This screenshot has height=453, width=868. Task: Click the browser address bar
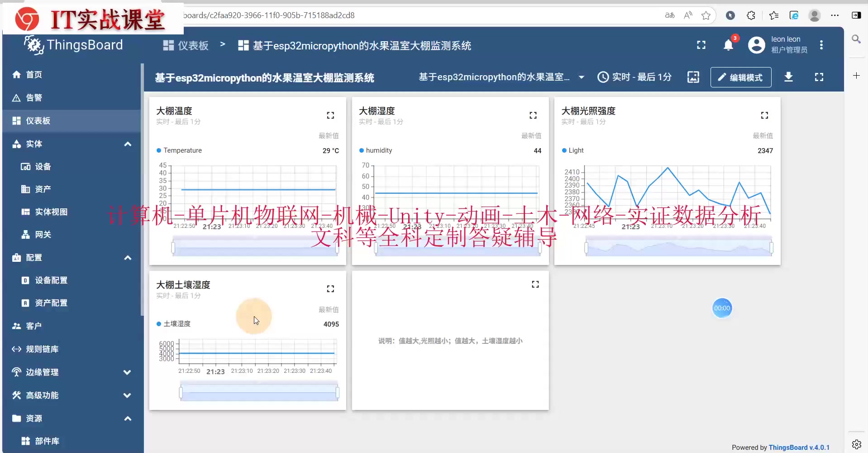pos(407,15)
